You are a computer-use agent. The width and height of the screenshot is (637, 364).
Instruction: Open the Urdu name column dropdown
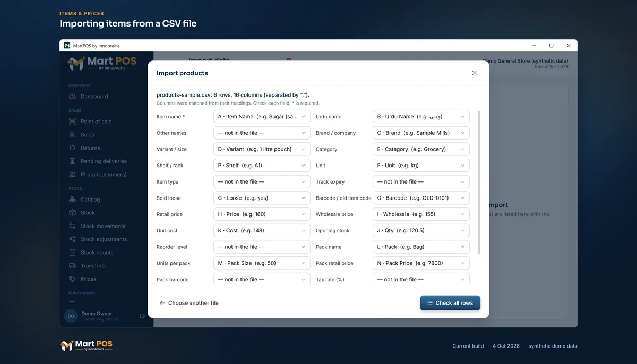tap(421, 117)
